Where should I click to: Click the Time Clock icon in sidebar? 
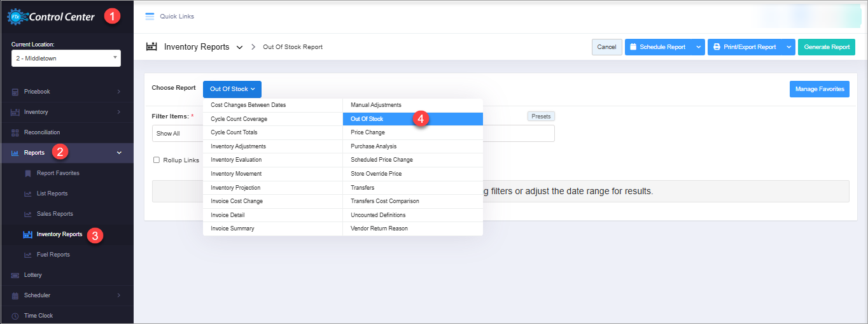point(15,316)
